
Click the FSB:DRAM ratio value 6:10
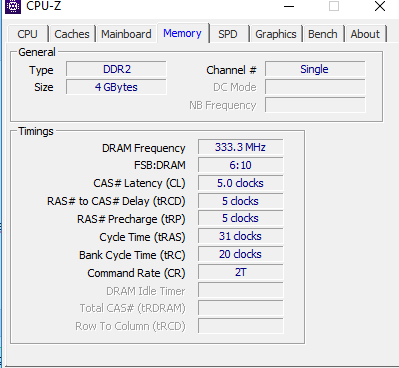click(x=240, y=165)
